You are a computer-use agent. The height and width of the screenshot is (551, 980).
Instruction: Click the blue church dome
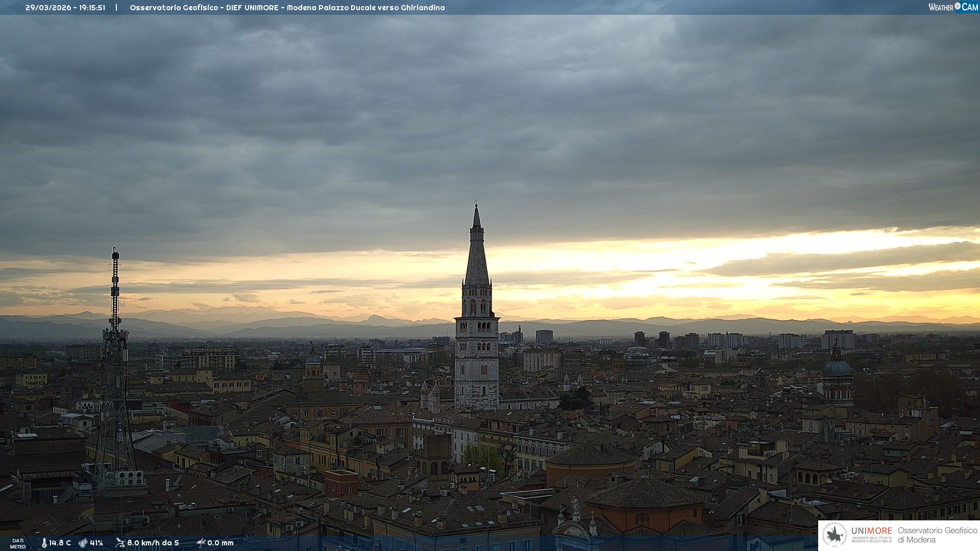[837, 368]
